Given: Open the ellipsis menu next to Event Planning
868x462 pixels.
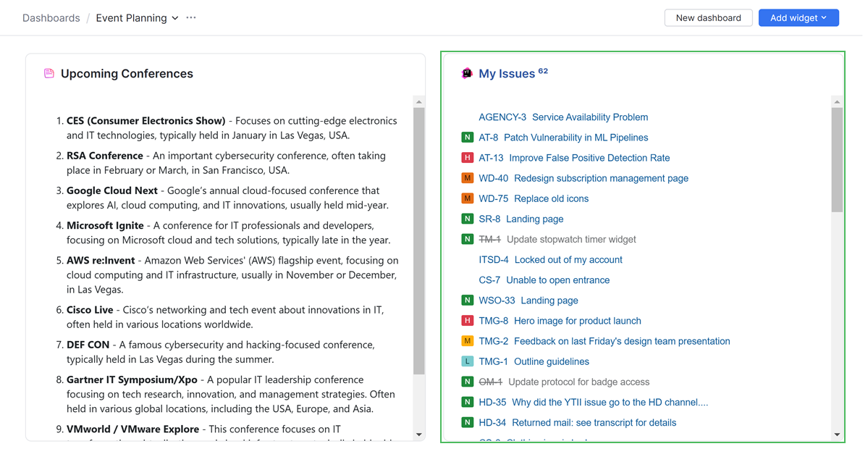Looking at the screenshot, I should 190,17.
